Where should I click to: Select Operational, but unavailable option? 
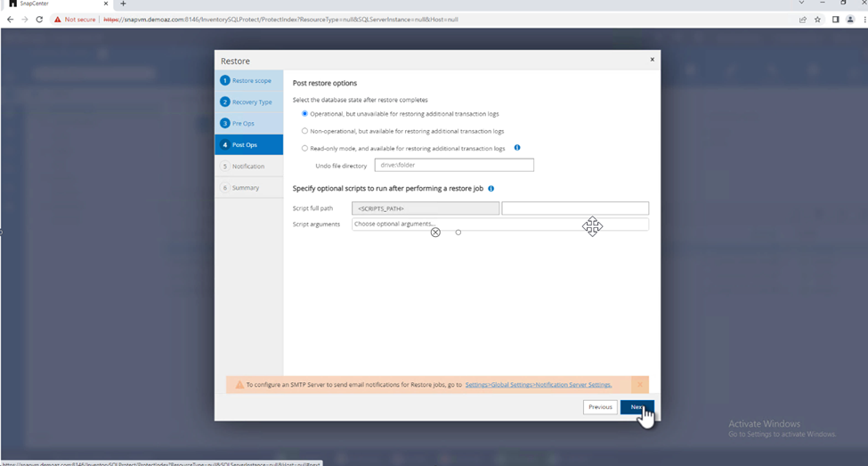point(304,113)
